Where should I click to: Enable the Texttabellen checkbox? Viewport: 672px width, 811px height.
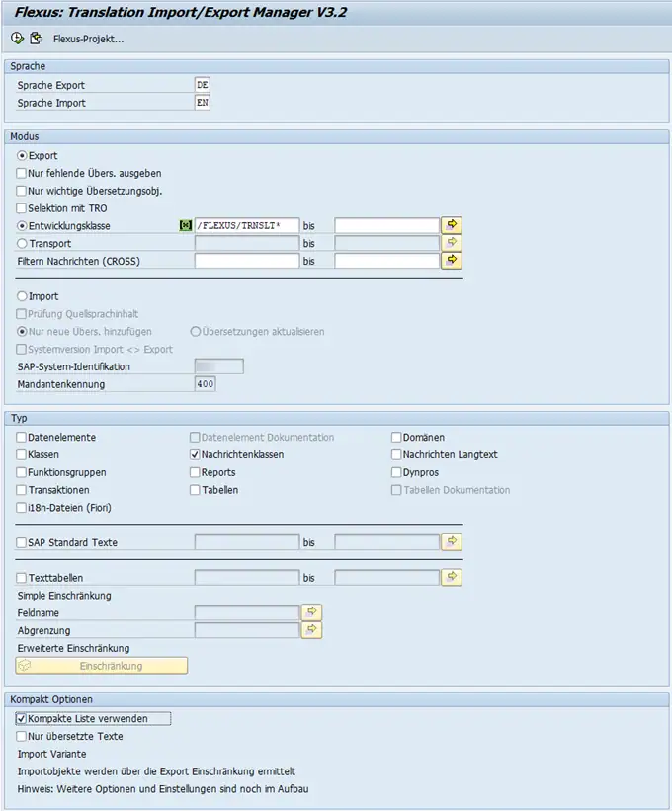pos(21,578)
